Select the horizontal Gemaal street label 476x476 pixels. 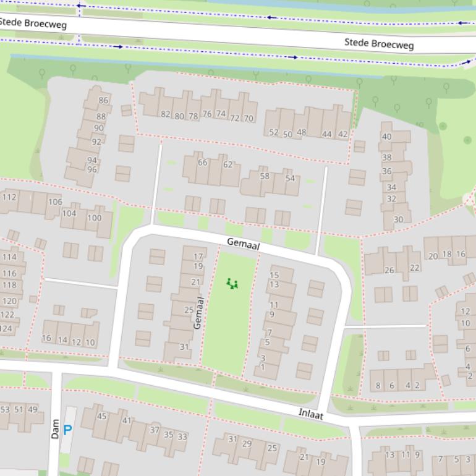click(x=243, y=244)
